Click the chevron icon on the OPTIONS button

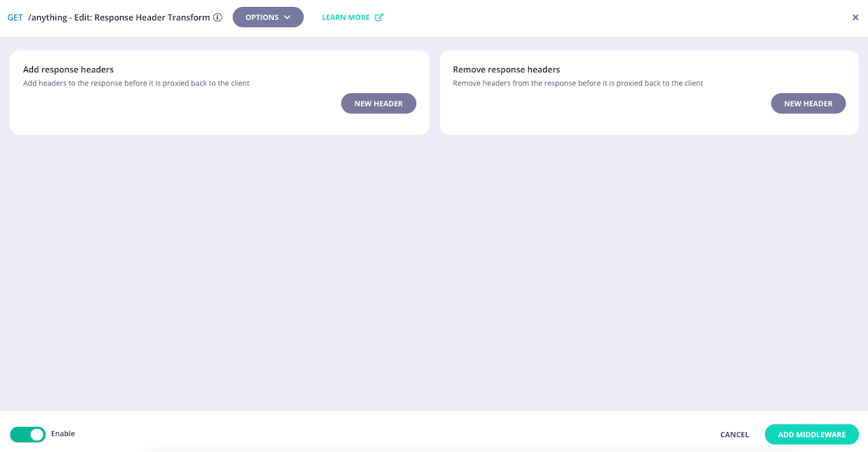(286, 17)
